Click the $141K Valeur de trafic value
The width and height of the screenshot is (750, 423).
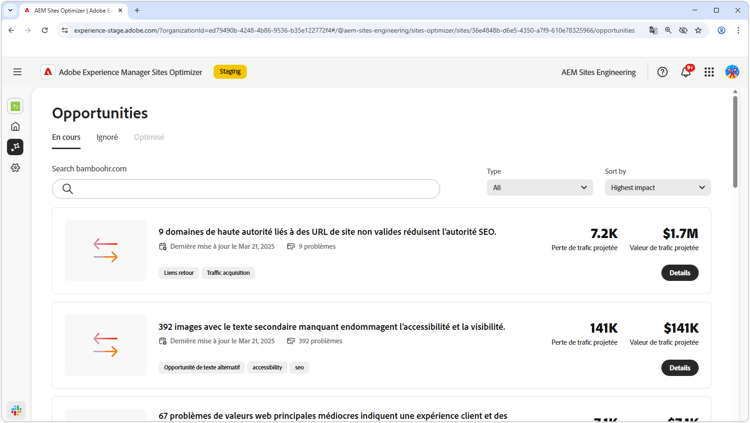click(681, 328)
